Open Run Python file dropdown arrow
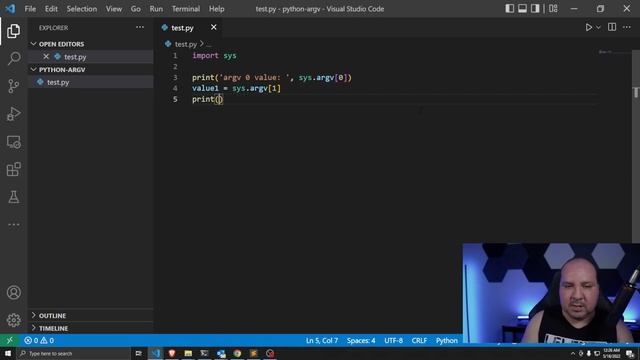Screen dimensions: 640x360 598,27
